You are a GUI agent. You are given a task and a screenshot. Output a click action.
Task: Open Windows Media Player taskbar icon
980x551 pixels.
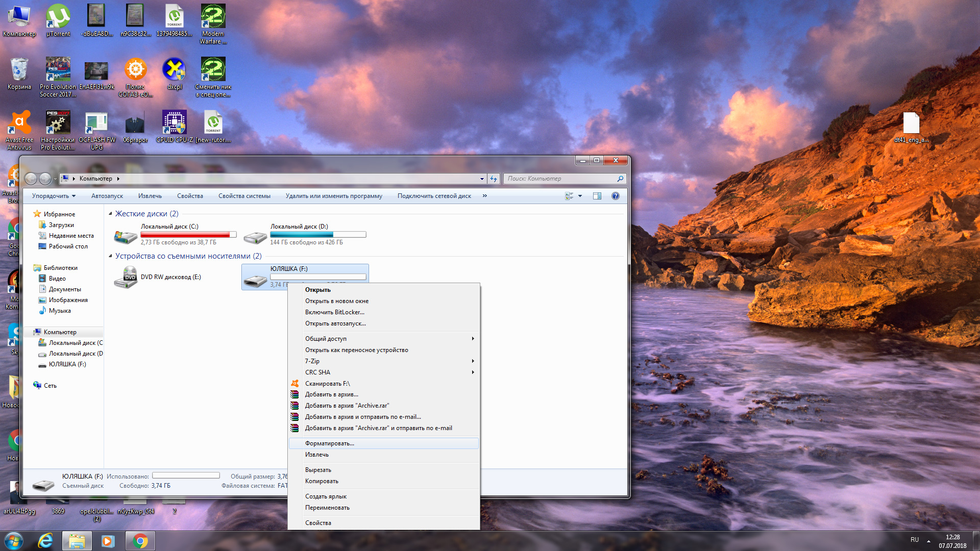tap(108, 541)
